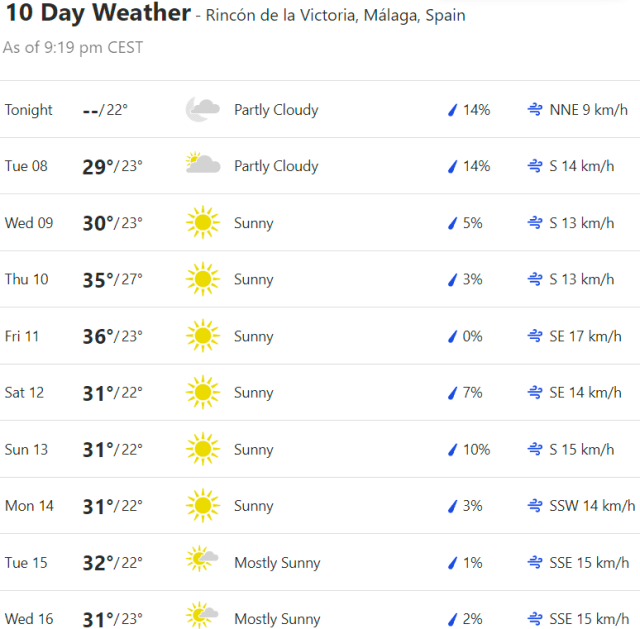Click the raindrop icon beside 0% precipitation
Screen dimensions: 640x629
[x=452, y=337]
